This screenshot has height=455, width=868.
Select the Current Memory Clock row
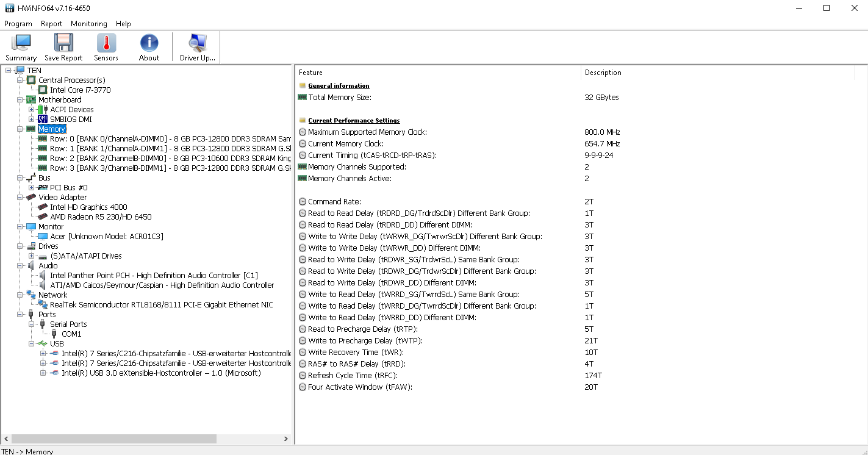pyautogui.click(x=345, y=144)
